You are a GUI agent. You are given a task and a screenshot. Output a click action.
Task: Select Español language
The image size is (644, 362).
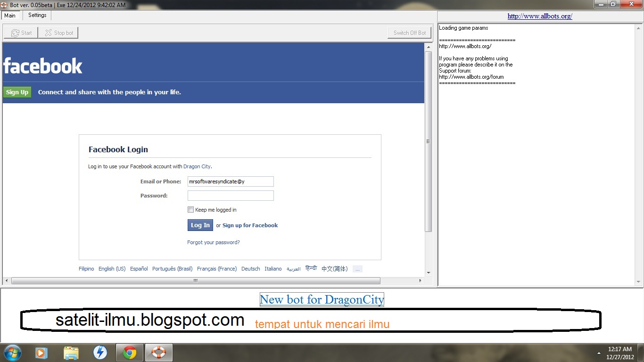tap(139, 269)
